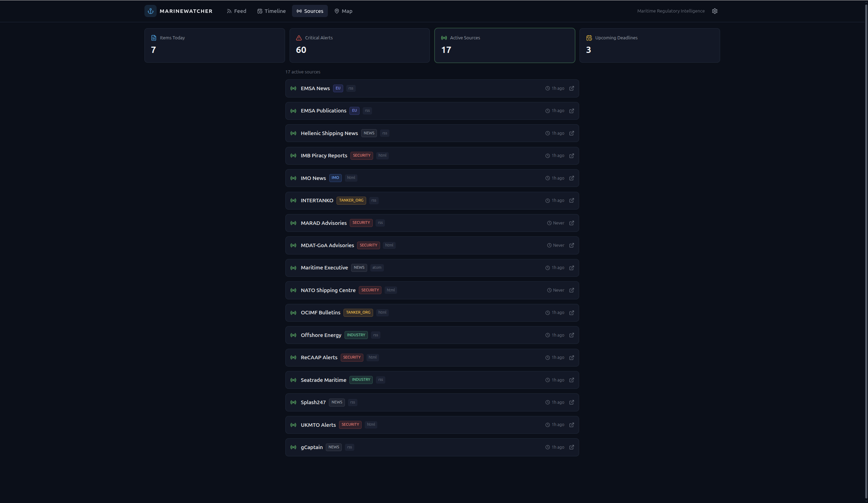Open the external link icon for IMB Piracy Reports

point(571,156)
